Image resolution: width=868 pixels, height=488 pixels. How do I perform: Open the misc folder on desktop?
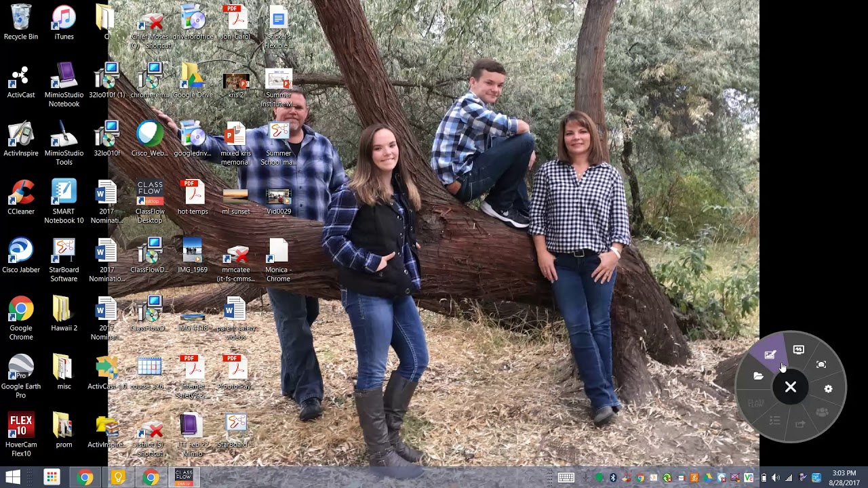click(64, 373)
